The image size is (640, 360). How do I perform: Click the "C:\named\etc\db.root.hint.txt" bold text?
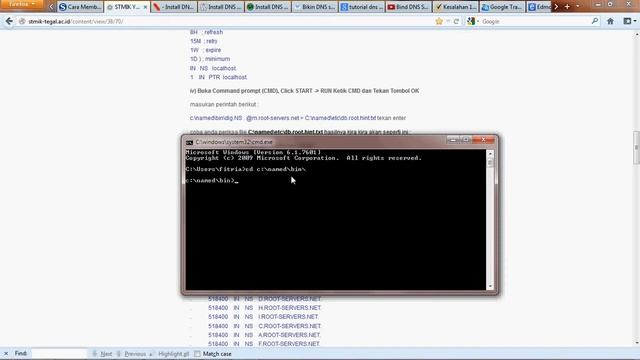click(x=285, y=132)
